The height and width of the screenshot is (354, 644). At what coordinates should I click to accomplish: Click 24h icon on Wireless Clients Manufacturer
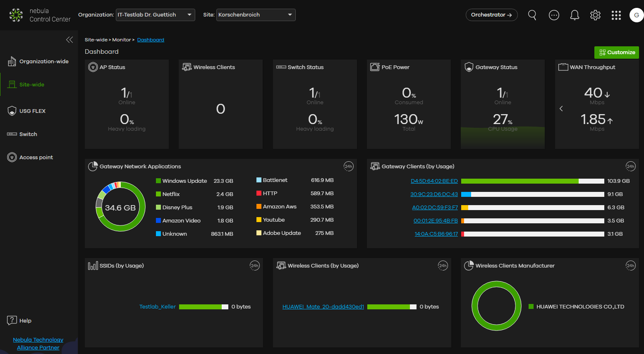click(x=630, y=265)
